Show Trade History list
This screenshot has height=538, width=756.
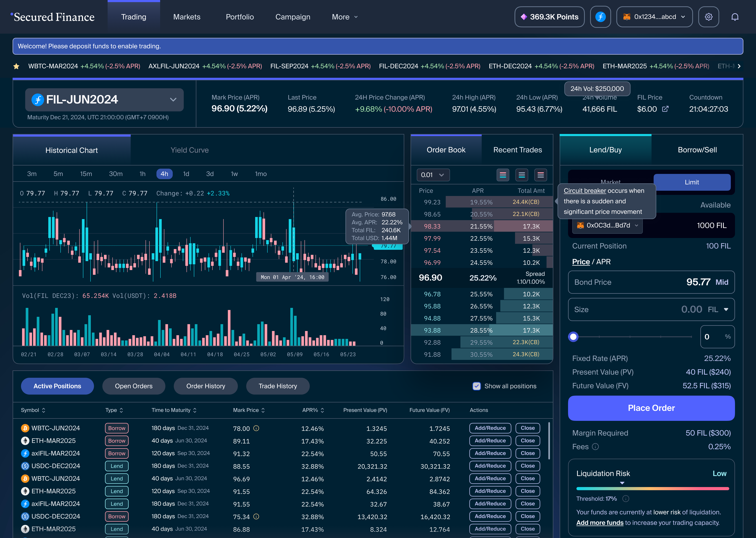[x=278, y=386]
